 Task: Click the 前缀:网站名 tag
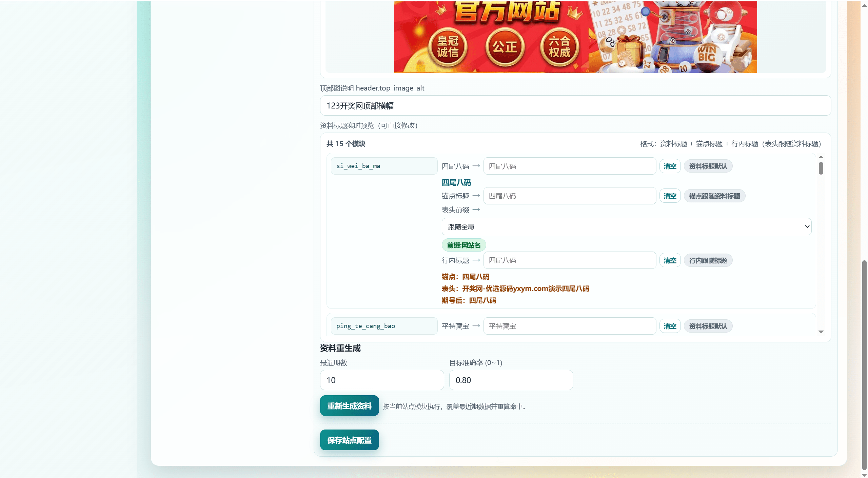click(463, 245)
